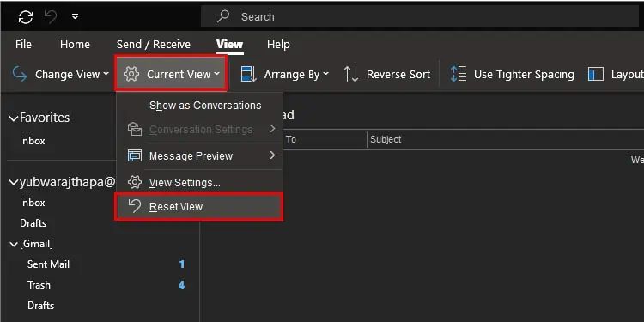Click the Use Tighter Spacing icon
Viewport: 644px width, 322px height.
(x=459, y=75)
